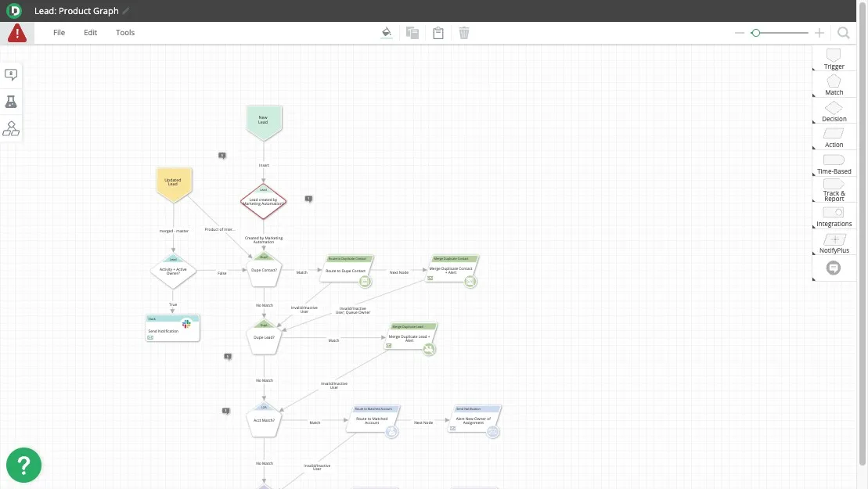Select the Integrations node in palette
Screen dimensions: 868x489
coord(834,217)
